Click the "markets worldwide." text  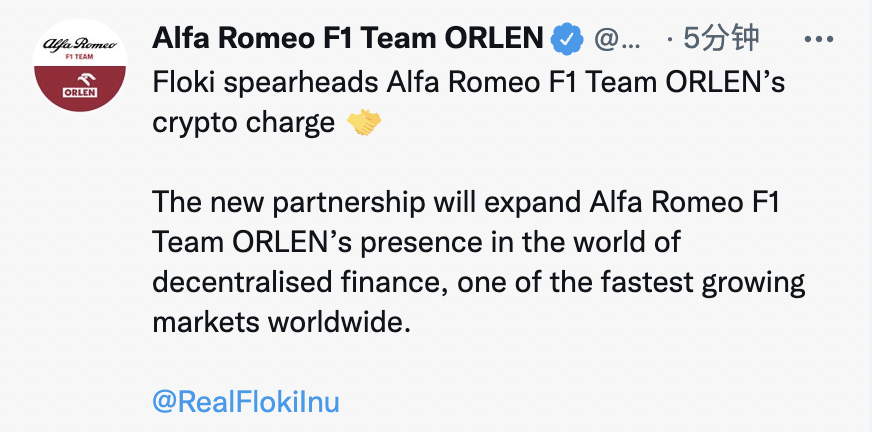(282, 323)
